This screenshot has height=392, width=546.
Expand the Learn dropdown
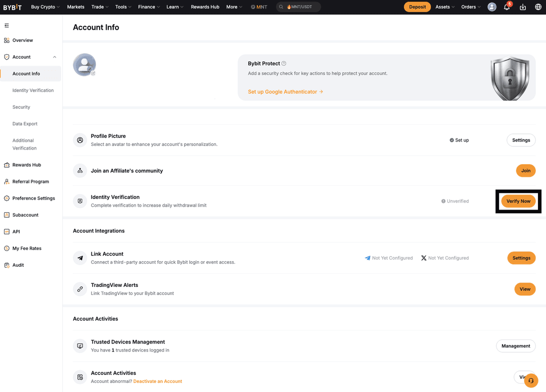pos(175,7)
